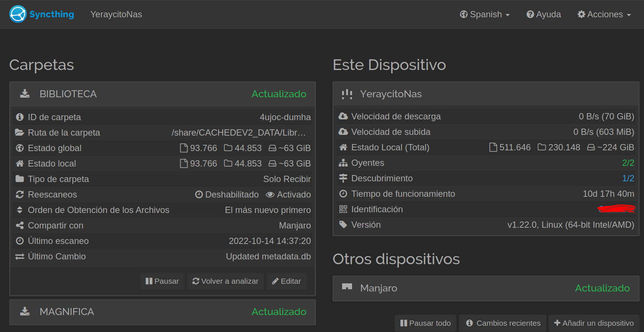The width and height of the screenshot is (644, 332).
Task: Click the Syncthing logo icon
Action: click(x=18, y=14)
